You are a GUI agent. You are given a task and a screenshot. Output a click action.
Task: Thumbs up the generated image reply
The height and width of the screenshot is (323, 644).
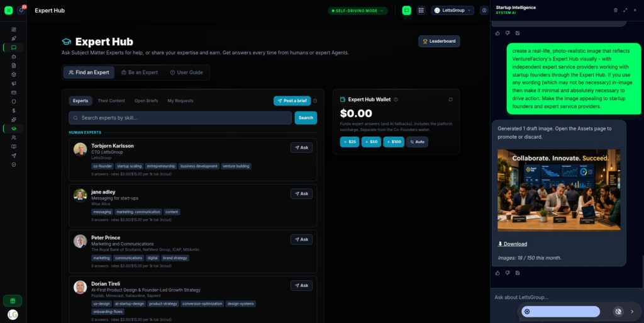(x=497, y=273)
